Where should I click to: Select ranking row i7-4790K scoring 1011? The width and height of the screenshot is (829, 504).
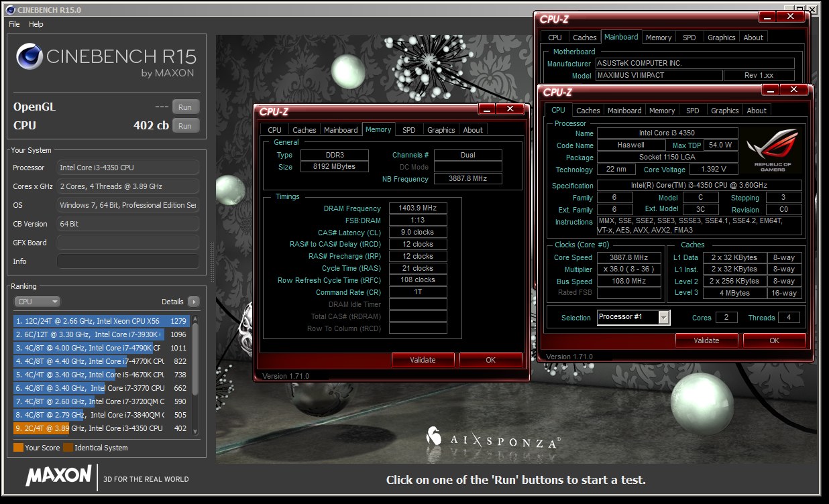(x=101, y=348)
